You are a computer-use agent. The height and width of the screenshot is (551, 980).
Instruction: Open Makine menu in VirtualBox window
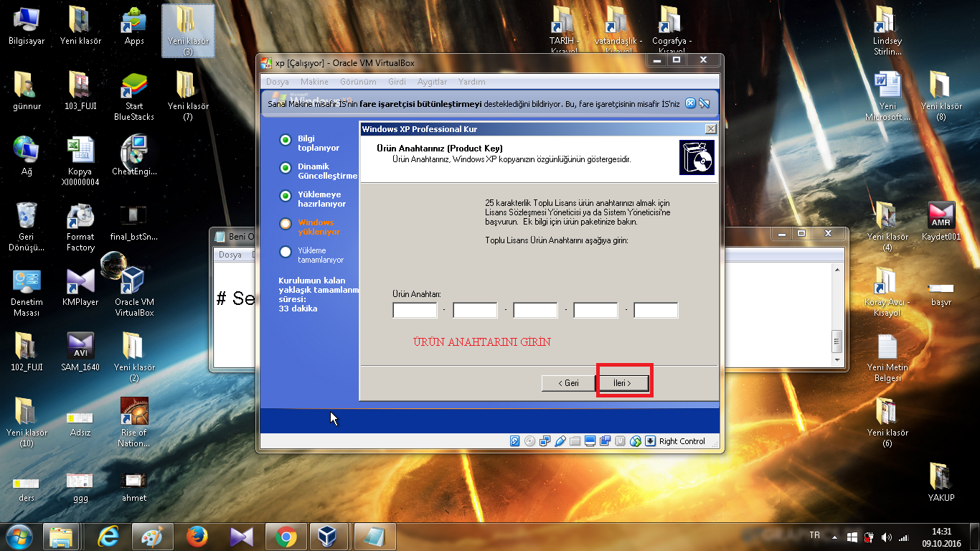point(314,82)
